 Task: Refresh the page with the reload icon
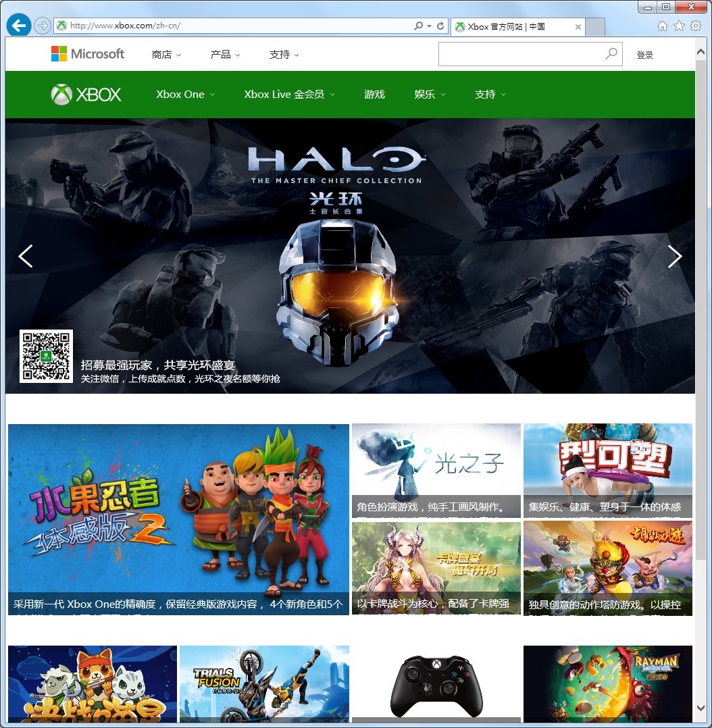[x=440, y=26]
